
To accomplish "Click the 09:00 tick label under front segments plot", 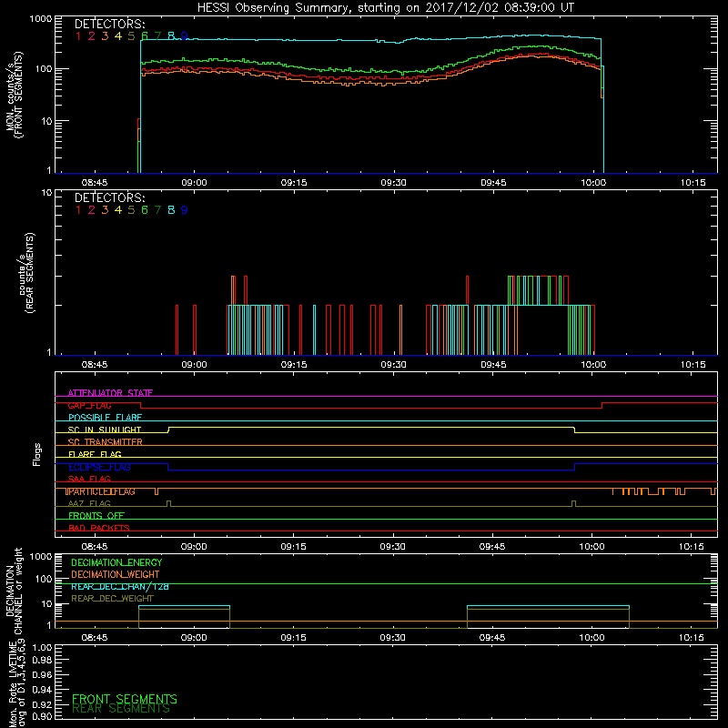I will [x=194, y=183].
